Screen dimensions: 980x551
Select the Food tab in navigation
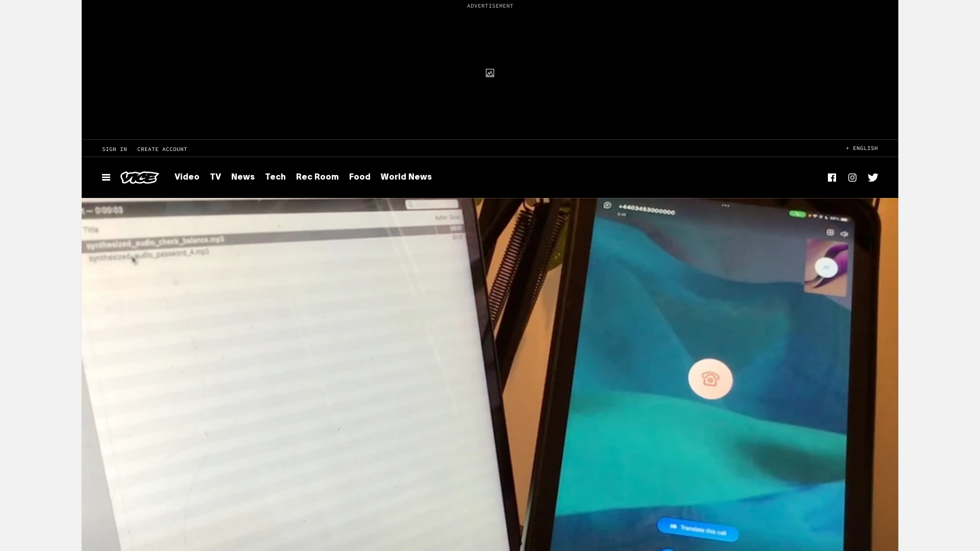click(359, 176)
